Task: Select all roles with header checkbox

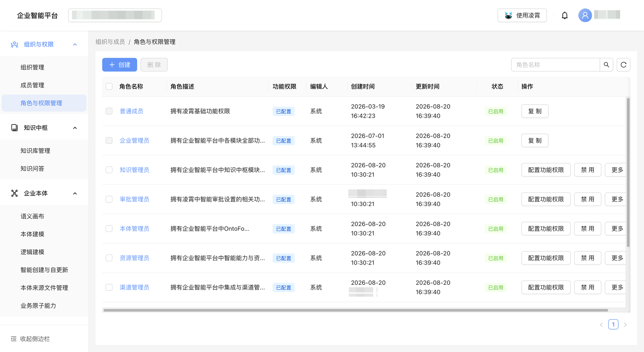Action: tap(109, 86)
